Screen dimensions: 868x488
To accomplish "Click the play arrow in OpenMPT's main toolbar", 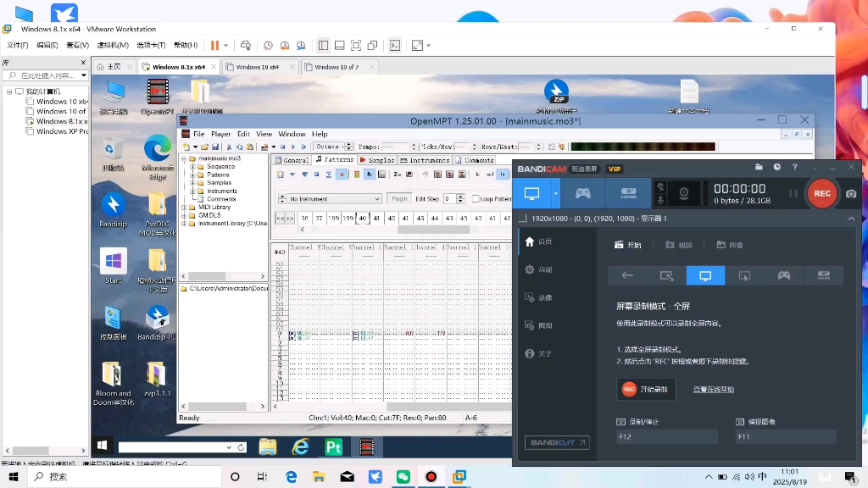I will pyautogui.click(x=293, y=147).
